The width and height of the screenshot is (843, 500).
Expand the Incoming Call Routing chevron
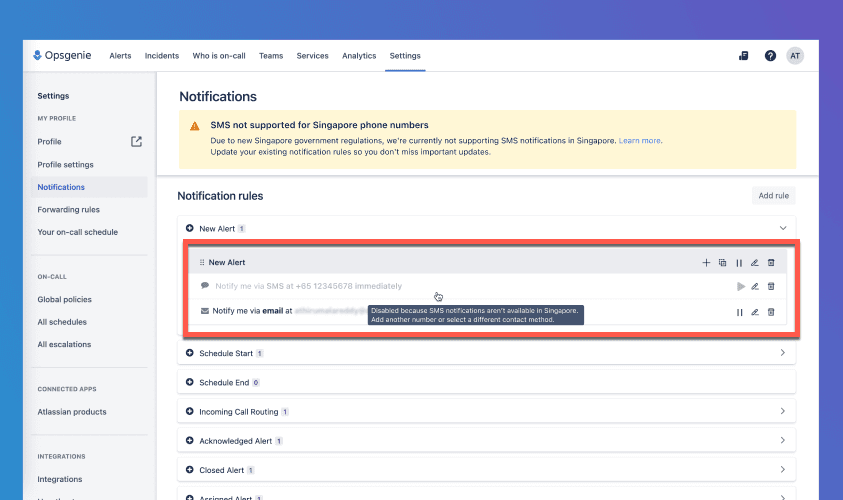(x=783, y=411)
